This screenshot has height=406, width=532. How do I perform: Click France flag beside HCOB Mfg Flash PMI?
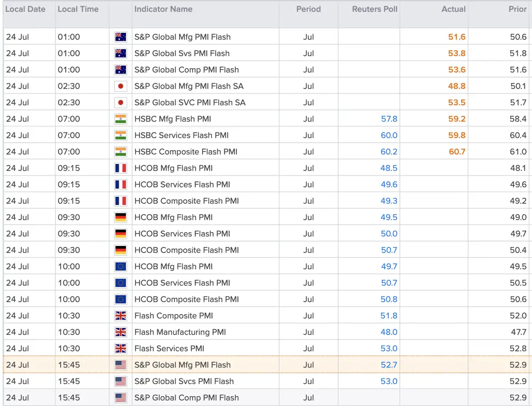120,168
